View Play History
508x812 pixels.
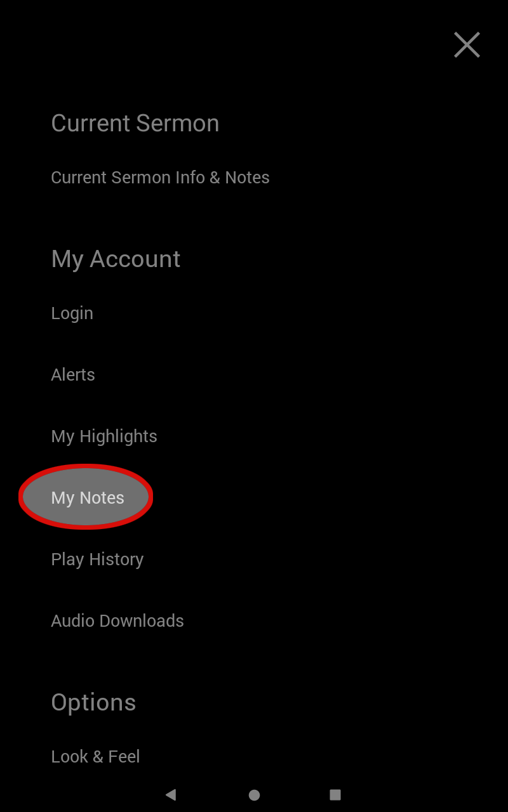click(x=97, y=560)
